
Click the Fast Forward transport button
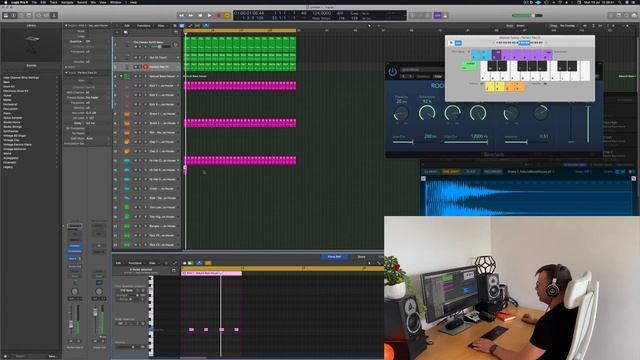pos(191,16)
